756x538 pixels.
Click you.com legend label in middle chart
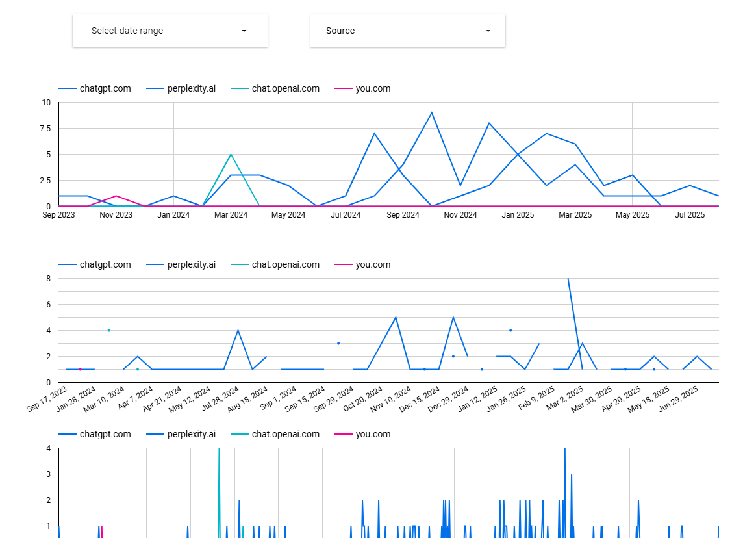(373, 265)
